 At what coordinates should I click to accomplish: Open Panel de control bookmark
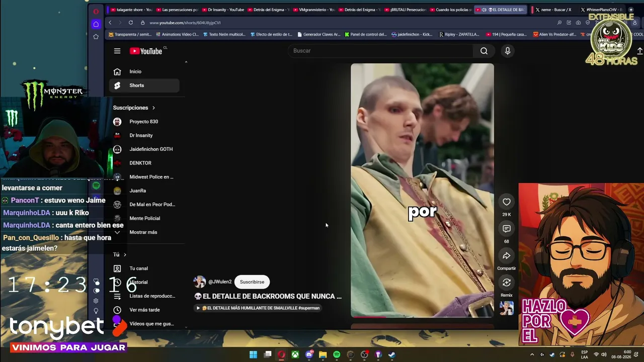click(366, 35)
